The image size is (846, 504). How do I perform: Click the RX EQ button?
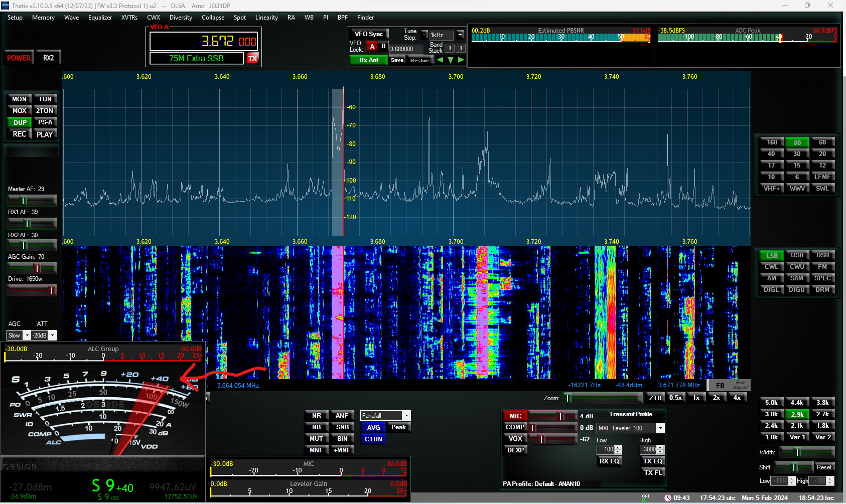click(x=609, y=461)
